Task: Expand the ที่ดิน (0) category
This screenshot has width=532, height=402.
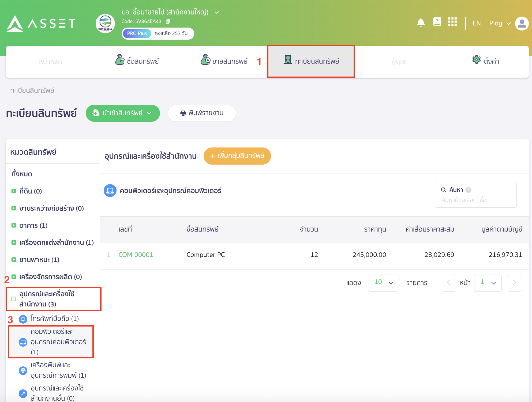Action: 14,191
